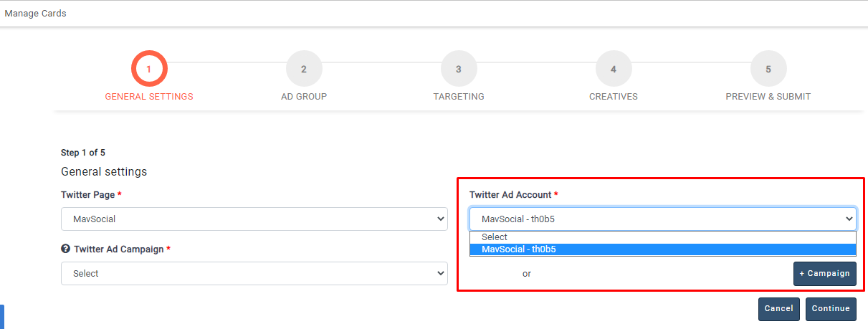Hit Continue to proceed to next step
This screenshot has height=329, width=868.
(x=831, y=309)
